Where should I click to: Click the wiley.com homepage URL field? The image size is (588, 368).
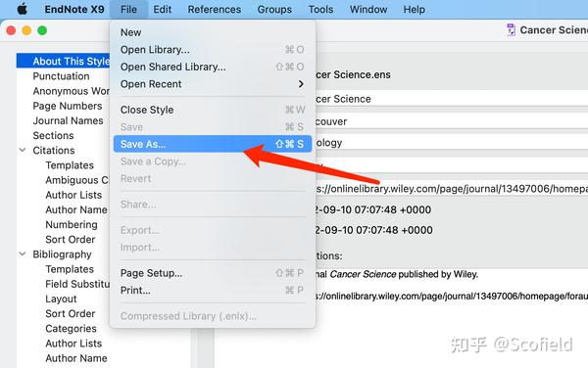[x=452, y=189]
